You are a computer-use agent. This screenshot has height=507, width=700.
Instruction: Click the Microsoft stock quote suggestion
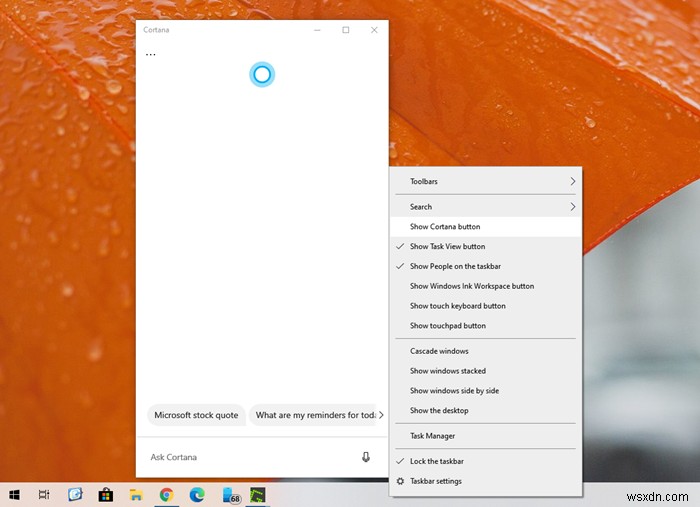196,415
